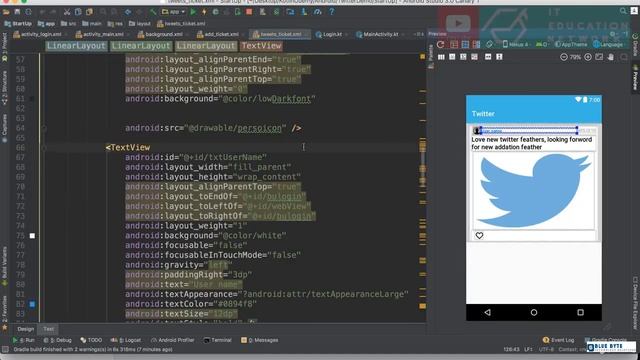Screen dimensions: 640x360
Task: Click the blue text color gutter swatch
Action: pos(32,304)
